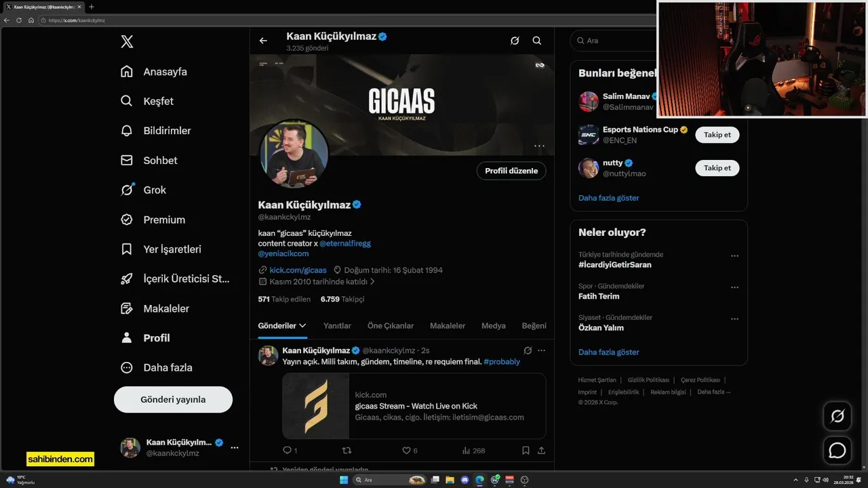
Task: Expand Kasım 2010 join date chevron
Action: click(372, 281)
